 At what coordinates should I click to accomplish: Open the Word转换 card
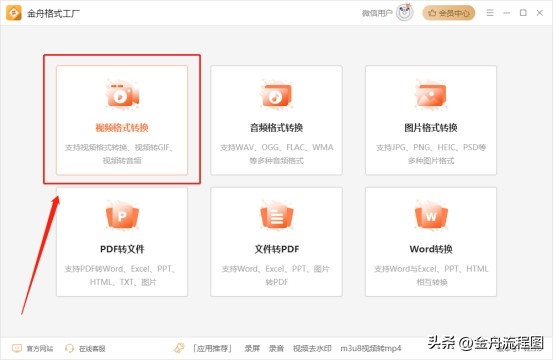pos(431,242)
